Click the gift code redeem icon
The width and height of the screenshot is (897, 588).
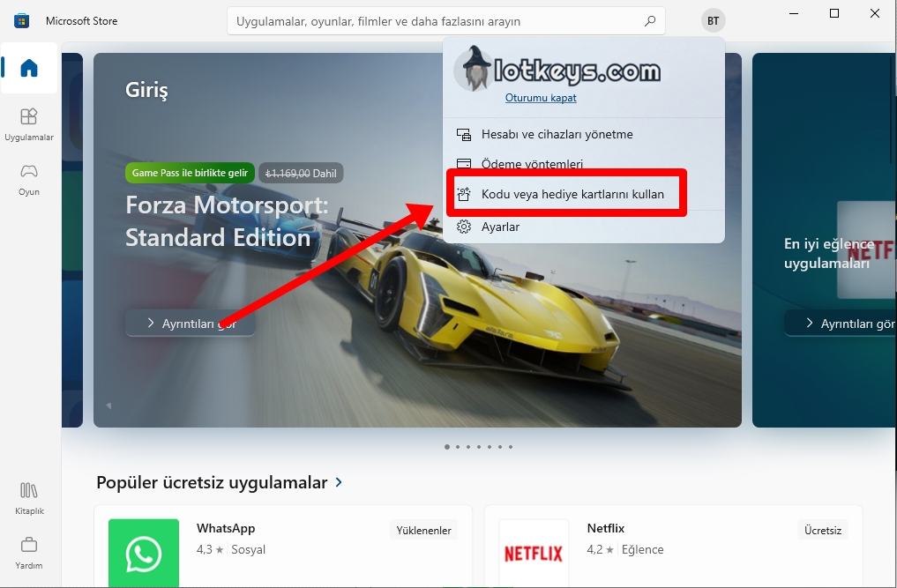tap(464, 195)
